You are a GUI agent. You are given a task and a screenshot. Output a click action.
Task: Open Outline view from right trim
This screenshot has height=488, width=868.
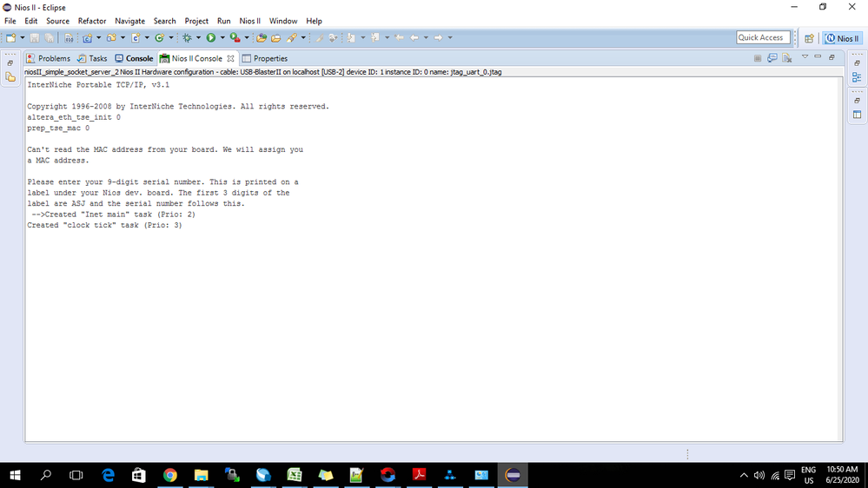click(x=857, y=77)
